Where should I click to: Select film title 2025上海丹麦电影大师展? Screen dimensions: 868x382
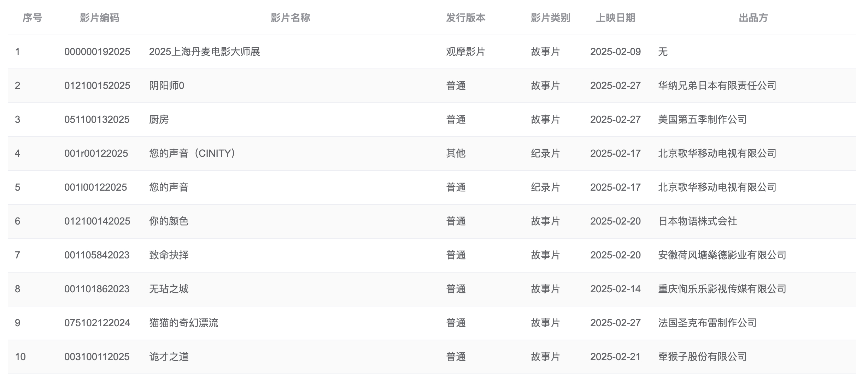[x=205, y=52]
